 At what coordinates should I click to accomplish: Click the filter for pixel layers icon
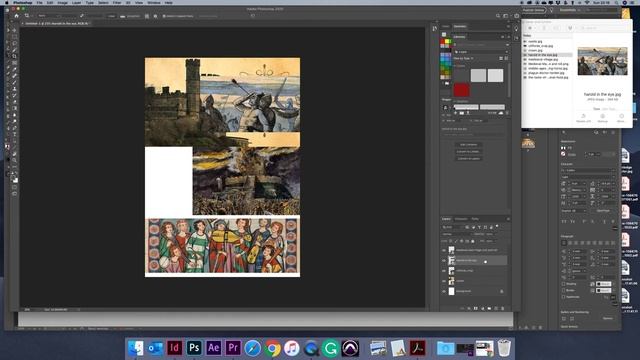pos(467,227)
